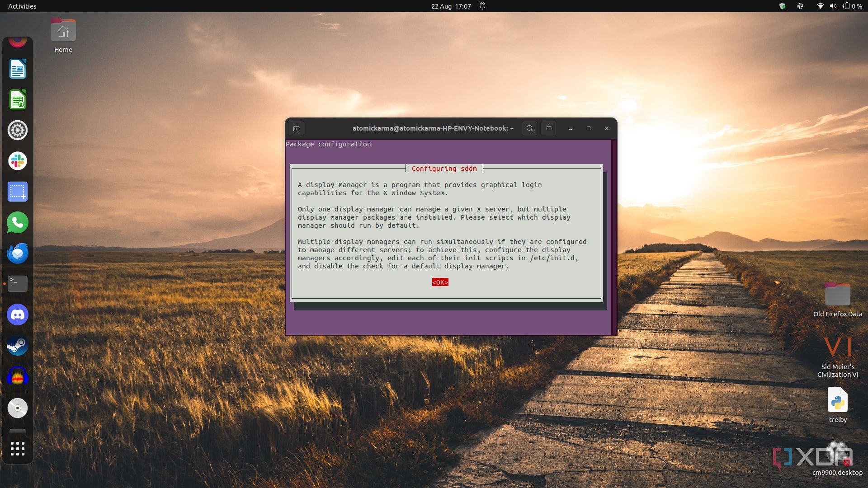Show Applications grid
The width and height of the screenshot is (868, 488).
(x=18, y=449)
